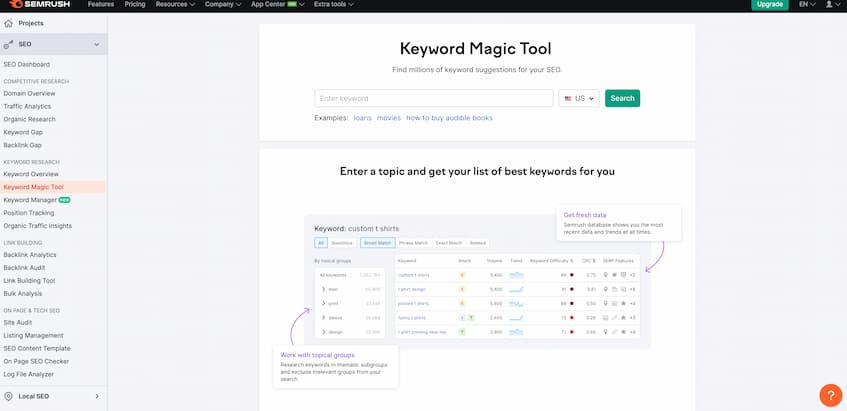Open the Extra tools menu
847x411 pixels.
click(334, 4)
